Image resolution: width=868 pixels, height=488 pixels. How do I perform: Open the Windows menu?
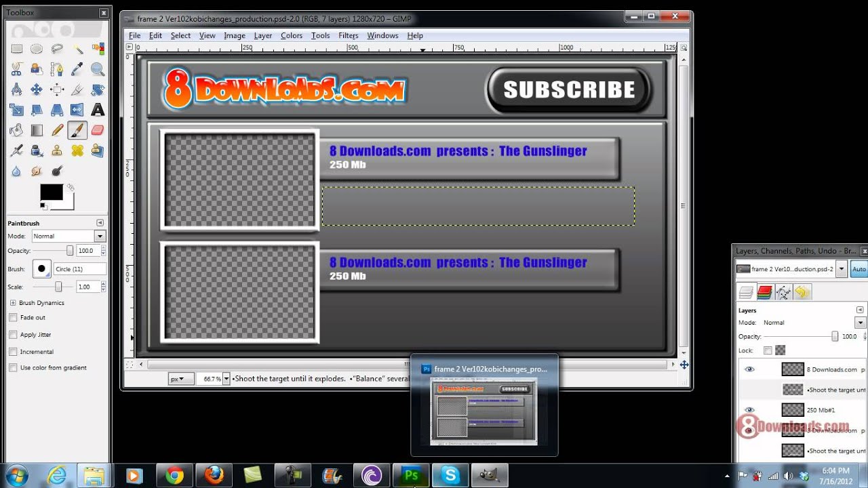tap(382, 35)
